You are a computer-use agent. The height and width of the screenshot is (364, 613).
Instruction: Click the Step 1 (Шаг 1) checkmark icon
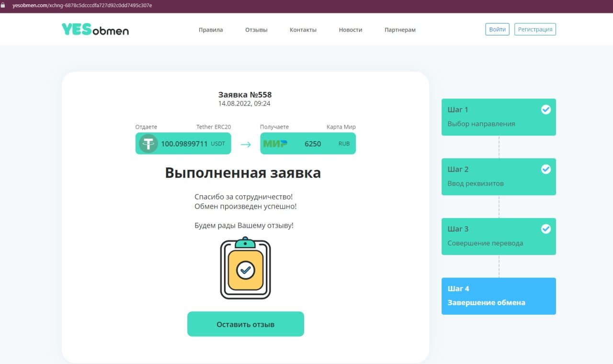[546, 110]
